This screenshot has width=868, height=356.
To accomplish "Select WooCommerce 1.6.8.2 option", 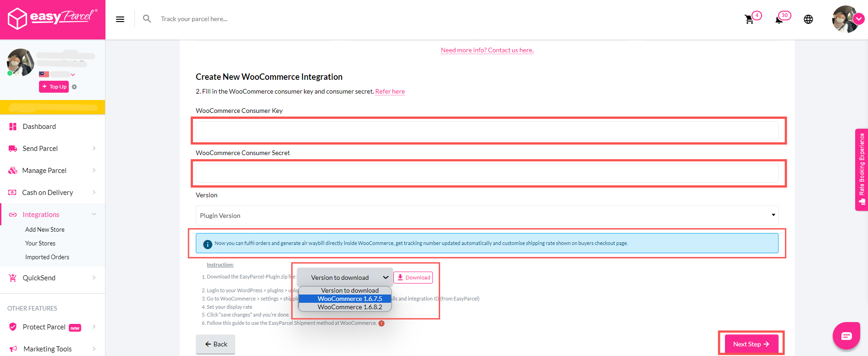I will 349,307.
